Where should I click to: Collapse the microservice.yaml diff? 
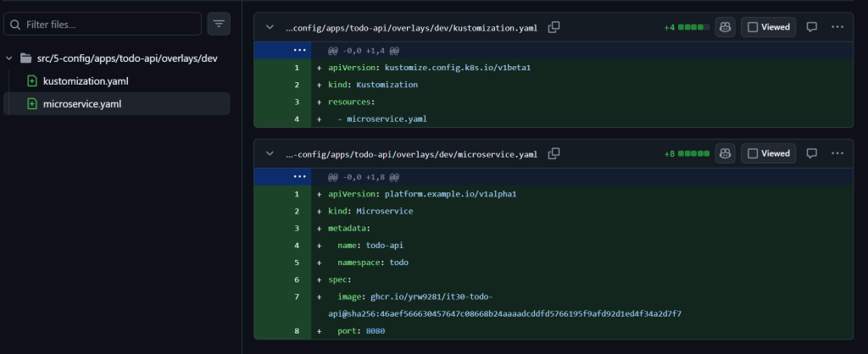(x=270, y=154)
